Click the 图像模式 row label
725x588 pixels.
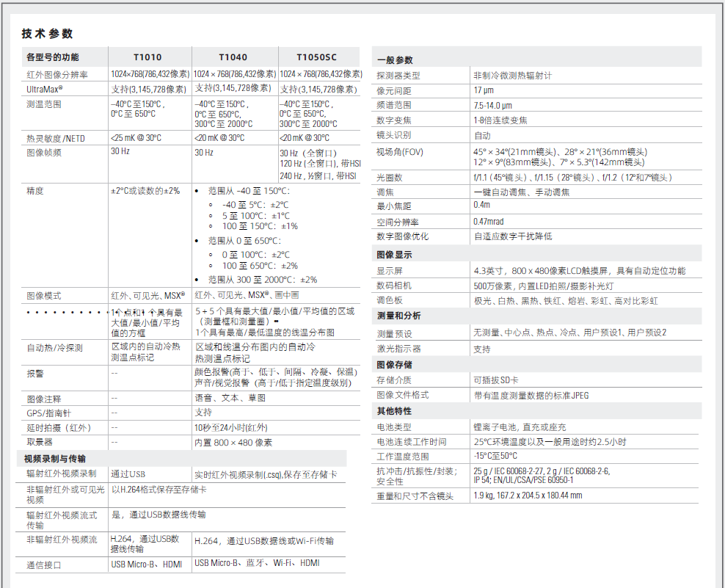coord(44,296)
